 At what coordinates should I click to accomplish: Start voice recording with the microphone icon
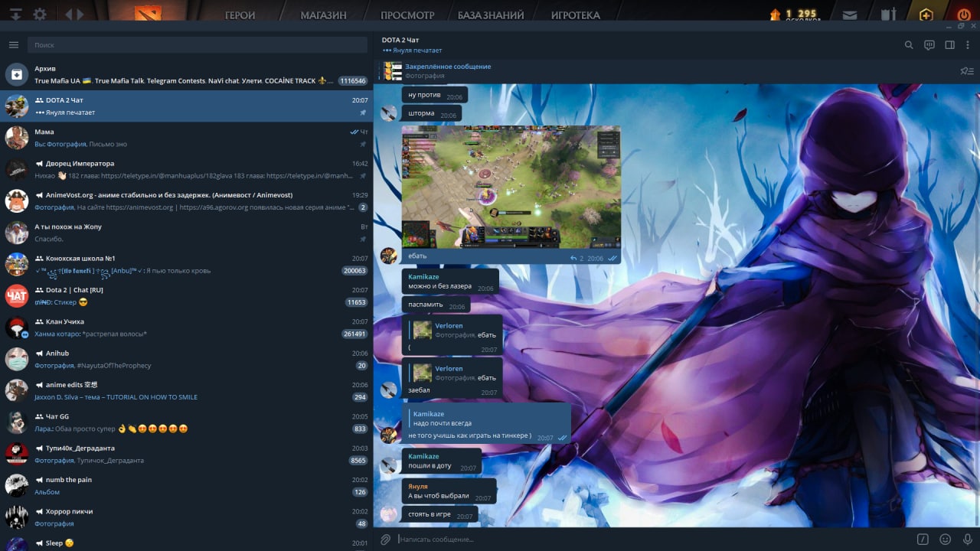(x=968, y=540)
